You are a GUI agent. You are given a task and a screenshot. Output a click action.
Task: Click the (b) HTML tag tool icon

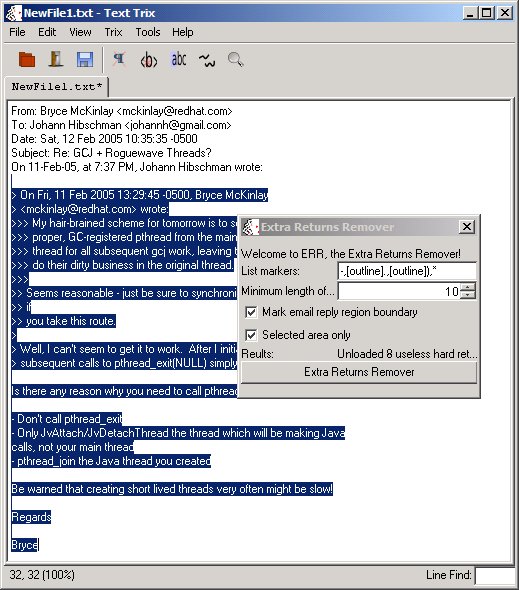149,60
